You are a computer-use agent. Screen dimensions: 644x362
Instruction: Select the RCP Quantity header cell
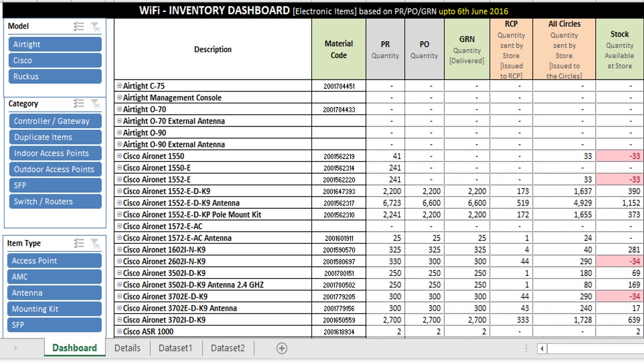511,49
